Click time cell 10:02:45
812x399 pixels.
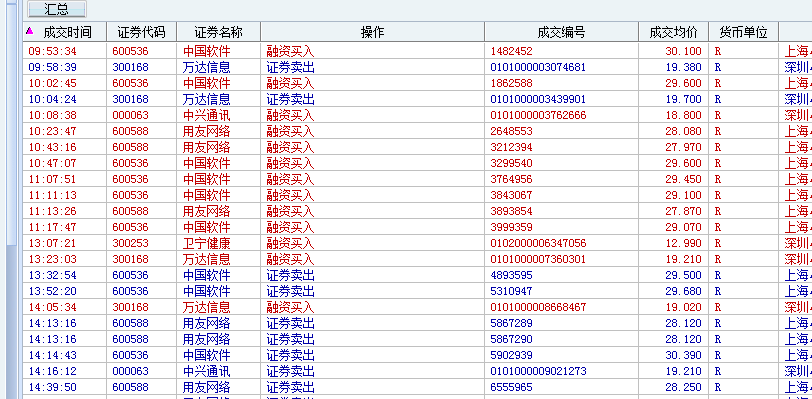coord(52,83)
